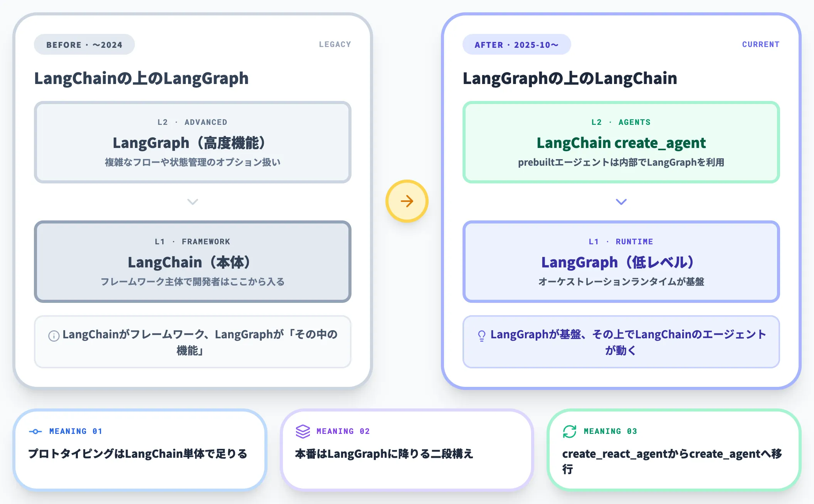Click the L2 · AGENTS label
814x504 pixels.
click(621, 122)
